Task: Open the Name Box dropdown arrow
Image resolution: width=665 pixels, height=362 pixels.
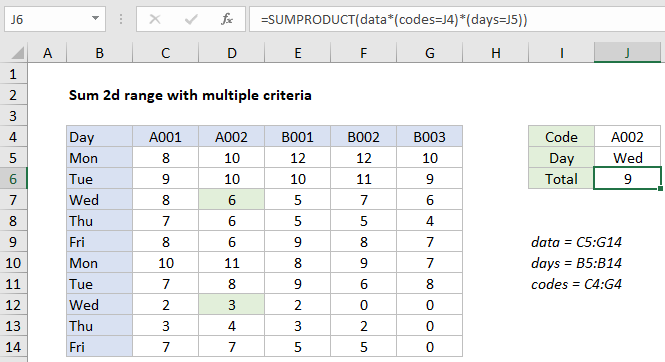Action: (95, 19)
